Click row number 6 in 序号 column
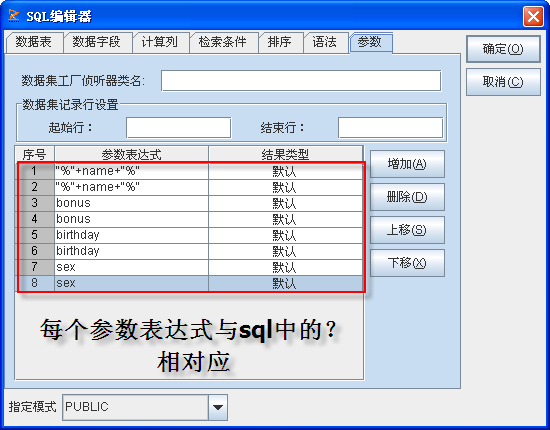The height and width of the screenshot is (430, 550). (34, 251)
